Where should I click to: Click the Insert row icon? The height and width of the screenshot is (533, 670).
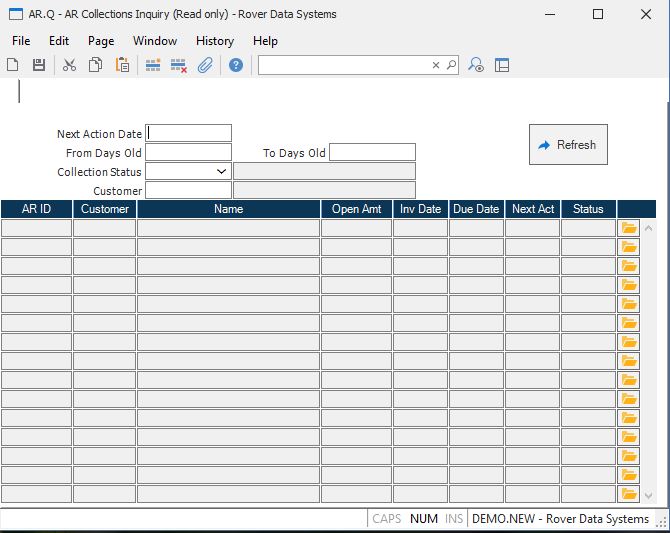click(x=153, y=65)
